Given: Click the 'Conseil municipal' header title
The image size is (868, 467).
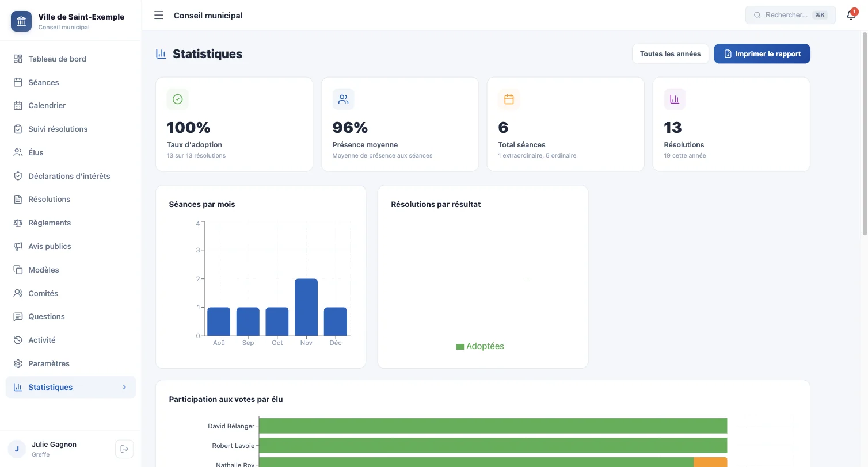Looking at the screenshot, I should point(208,16).
